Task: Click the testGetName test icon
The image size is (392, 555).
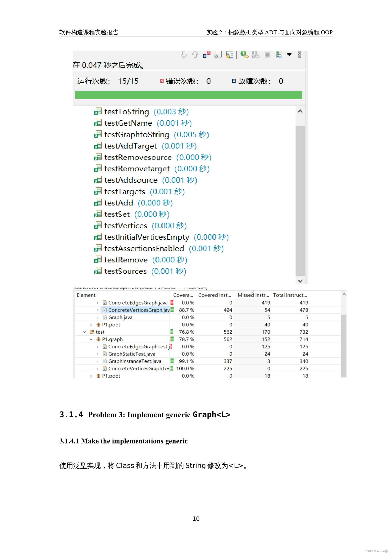Action: coord(98,123)
